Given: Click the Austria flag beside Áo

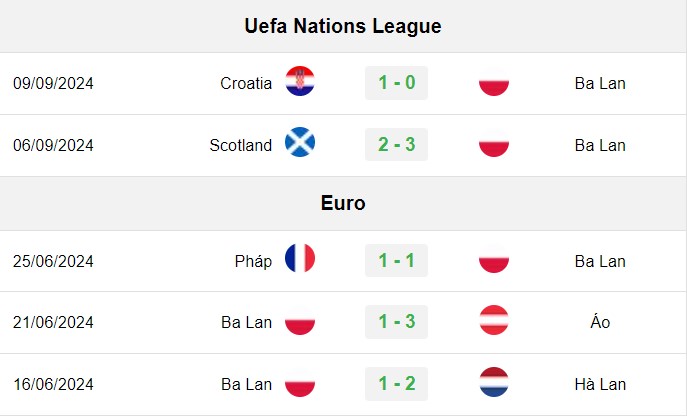Looking at the screenshot, I should coord(494,320).
